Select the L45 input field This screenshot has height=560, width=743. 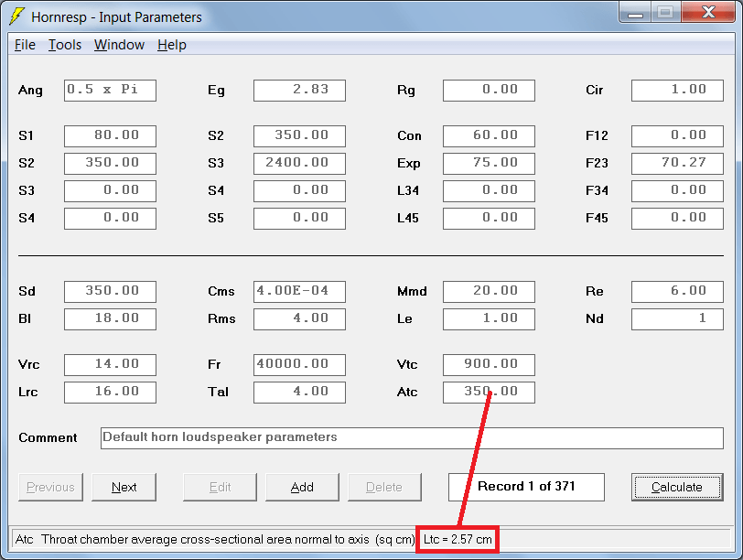[x=489, y=219]
